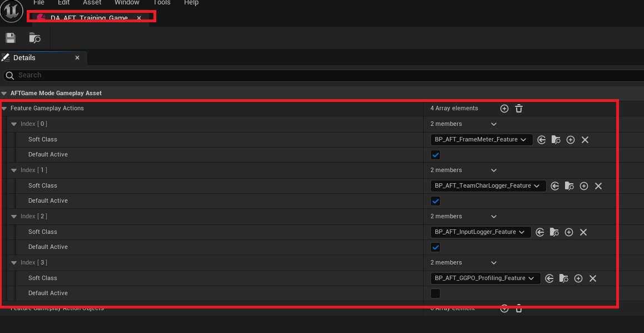Open the Asset menu

click(x=92, y=3)
